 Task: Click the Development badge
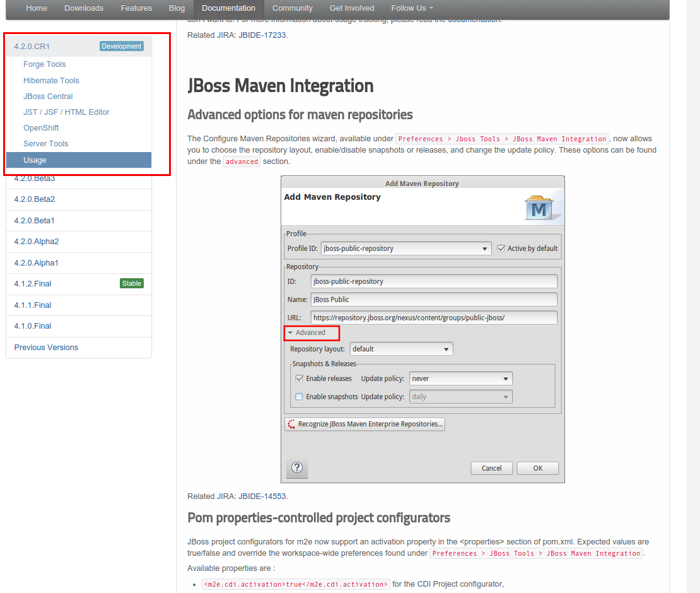tap(122, 46)
